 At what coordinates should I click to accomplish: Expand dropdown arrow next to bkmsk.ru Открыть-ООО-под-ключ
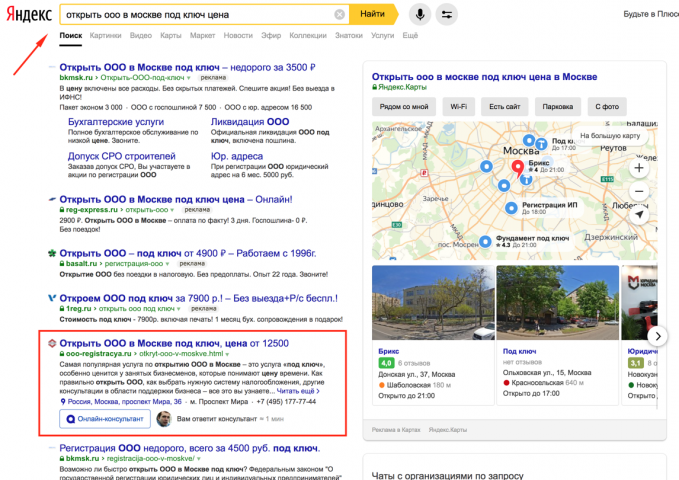click(x=188, y=78)
